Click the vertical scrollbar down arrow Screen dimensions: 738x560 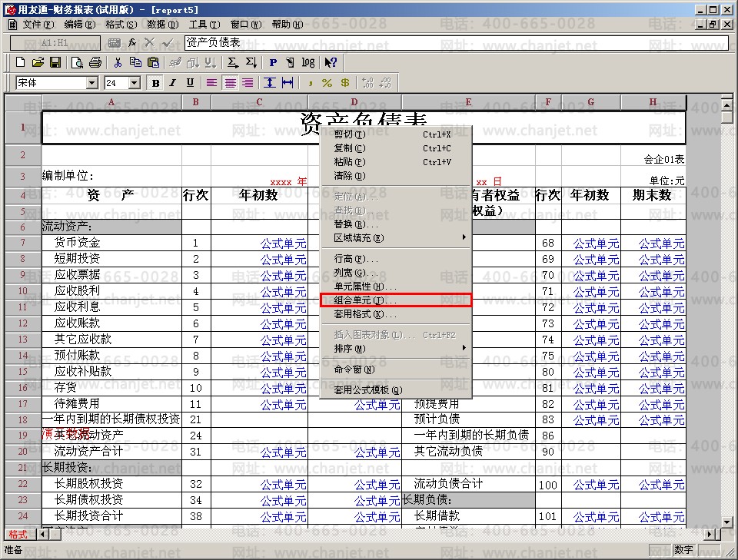point(727,520)
